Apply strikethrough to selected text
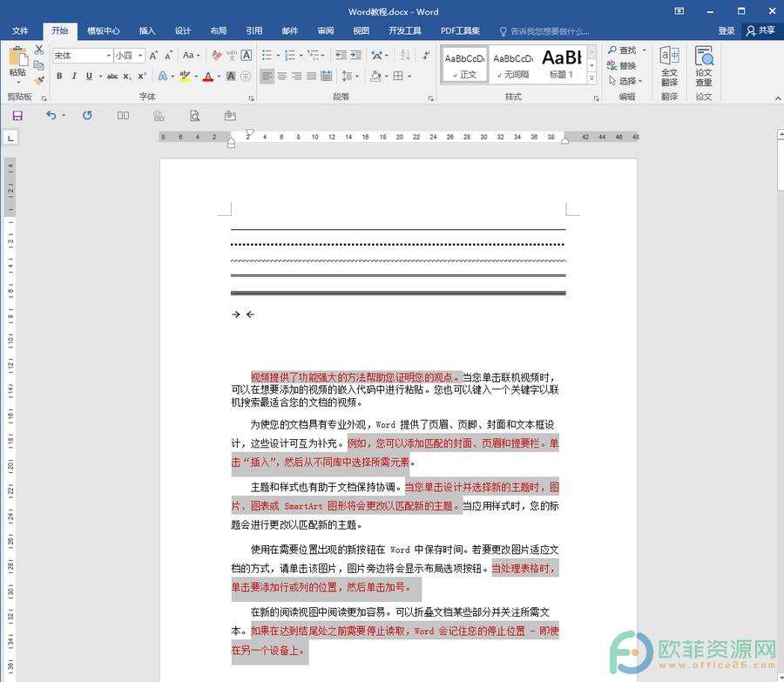 [112, 76]
